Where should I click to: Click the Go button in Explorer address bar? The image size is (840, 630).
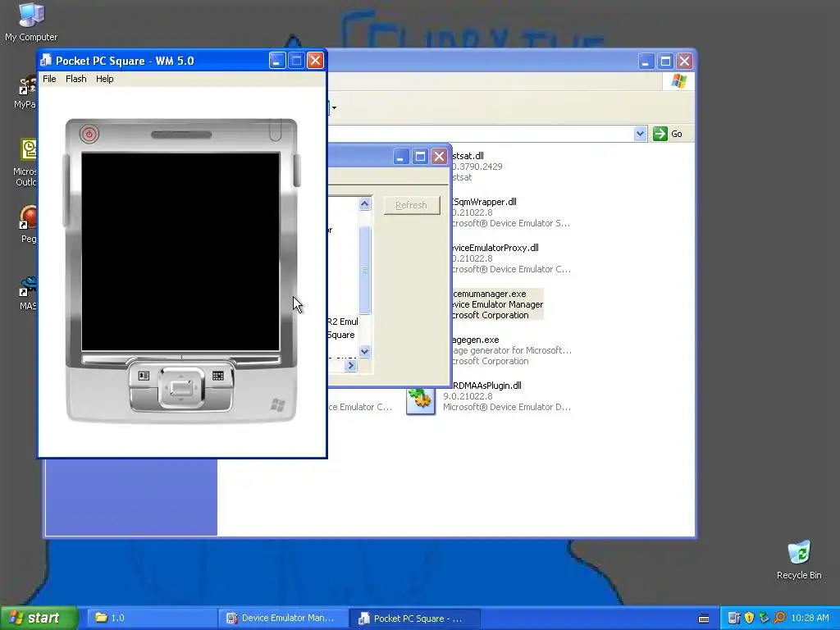(x=668, y=134)
